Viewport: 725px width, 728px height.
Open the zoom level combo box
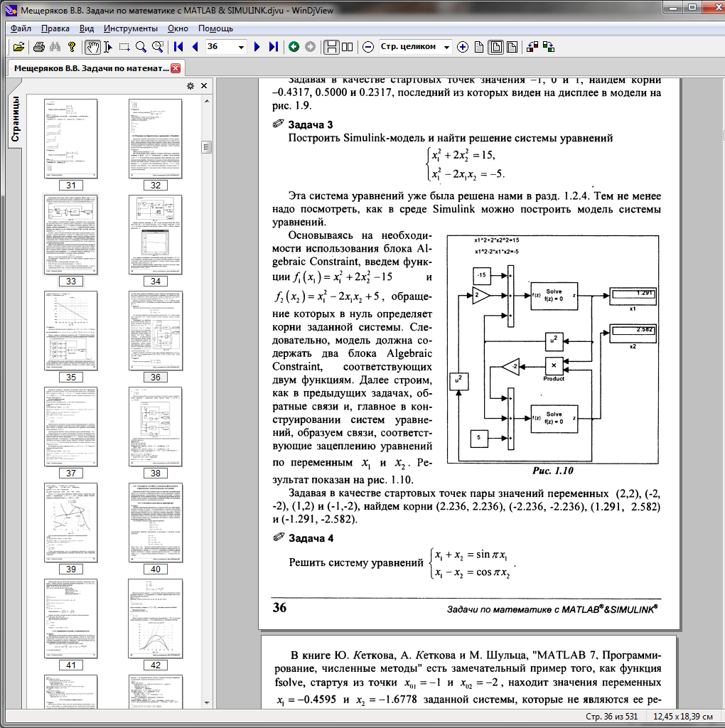point(415,46)
